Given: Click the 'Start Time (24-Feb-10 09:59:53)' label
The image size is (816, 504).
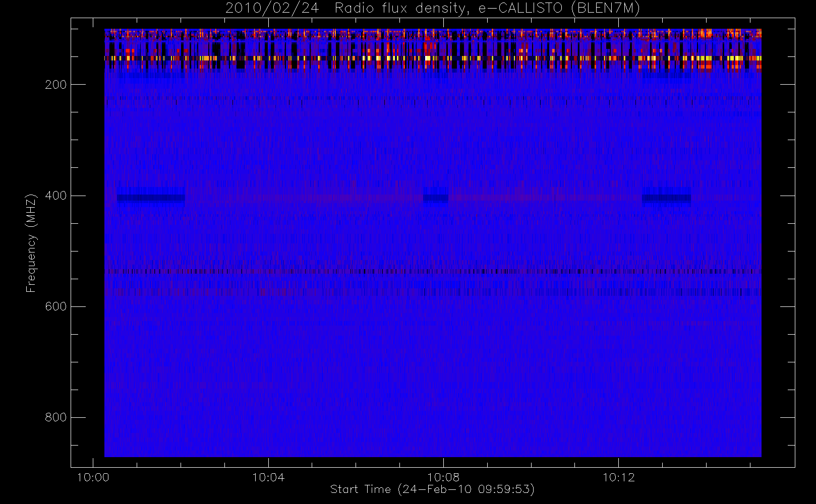Looking at the screenshot, I should coord(432,489).
